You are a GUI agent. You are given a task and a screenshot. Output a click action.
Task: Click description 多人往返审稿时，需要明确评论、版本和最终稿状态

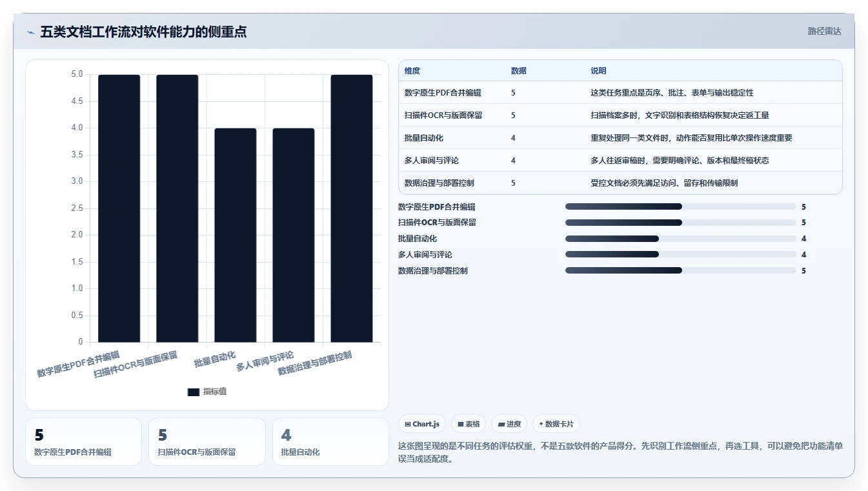[x=680, y=161]
